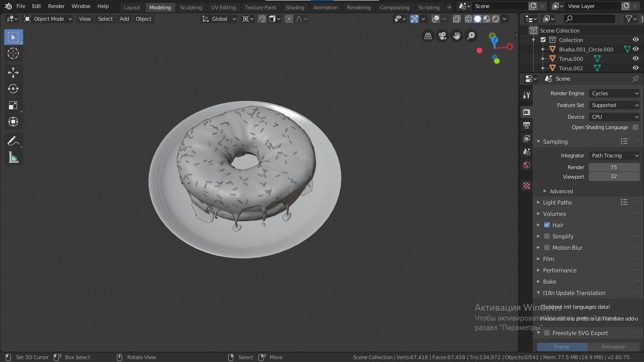Toggle viewport gizmos display

(x=414, y=19)
